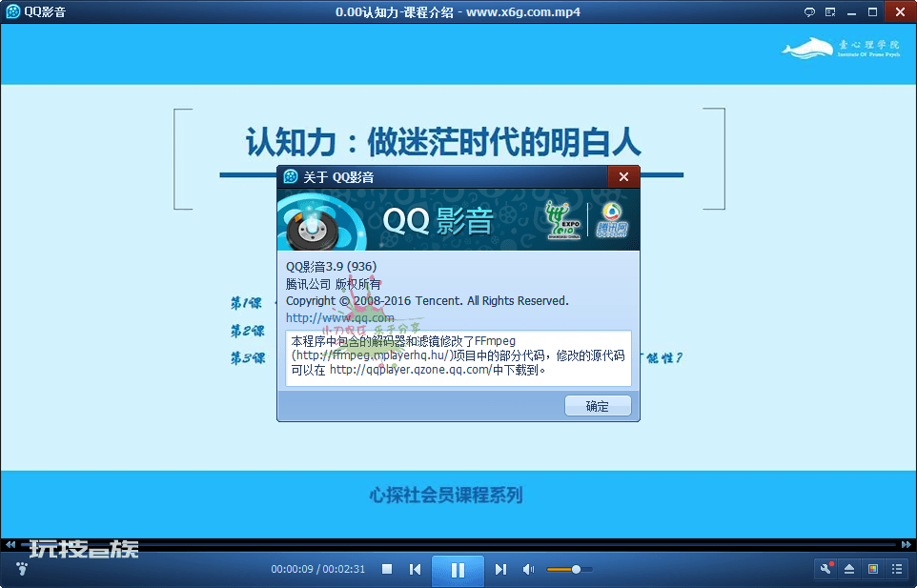Pause the video playback
The width and height of the screenshot is (917, 588).
[x=458, y=570]
